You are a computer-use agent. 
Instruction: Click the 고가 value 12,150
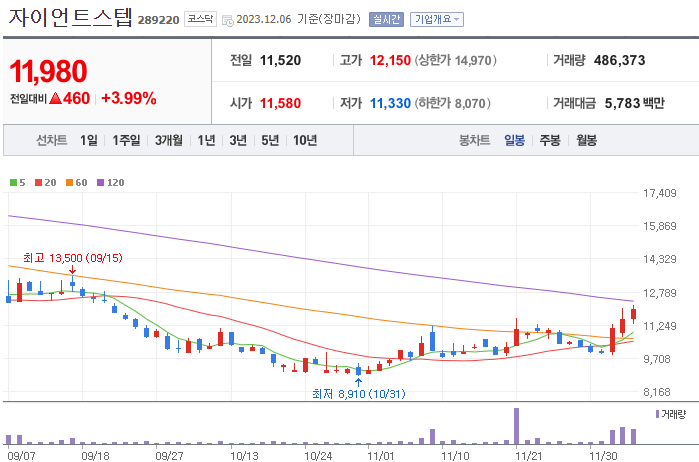390,60
